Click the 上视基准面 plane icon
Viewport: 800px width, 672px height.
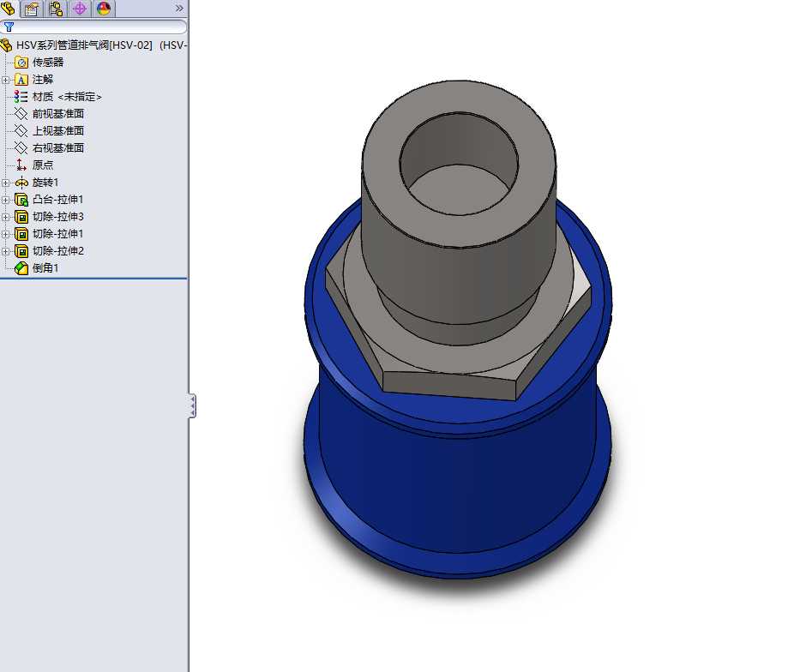[21, 131]
